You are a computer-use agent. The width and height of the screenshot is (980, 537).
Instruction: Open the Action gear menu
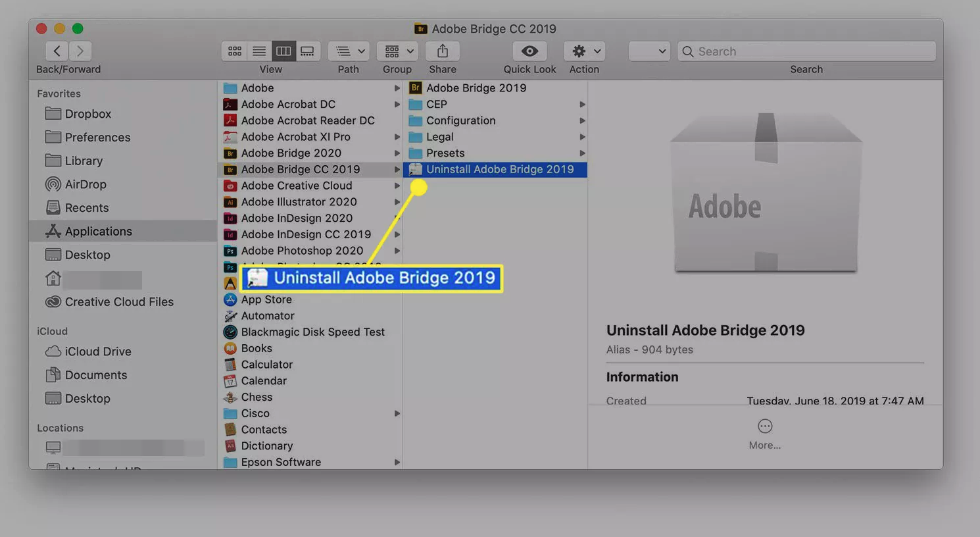(584, 51)
